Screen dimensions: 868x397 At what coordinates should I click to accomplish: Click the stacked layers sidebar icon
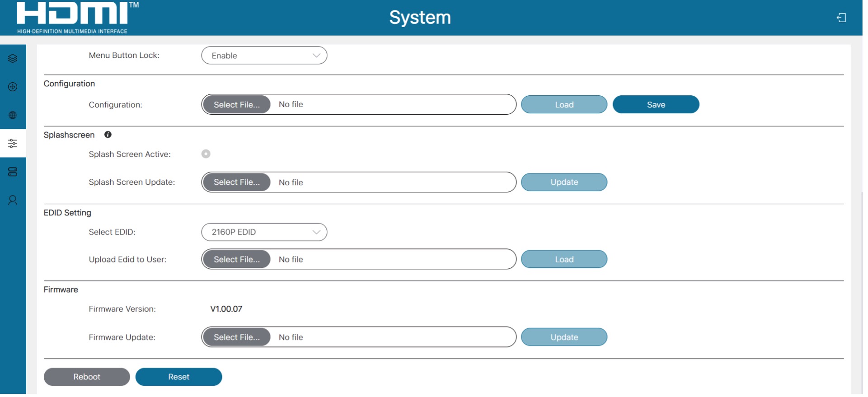(13, 59)
